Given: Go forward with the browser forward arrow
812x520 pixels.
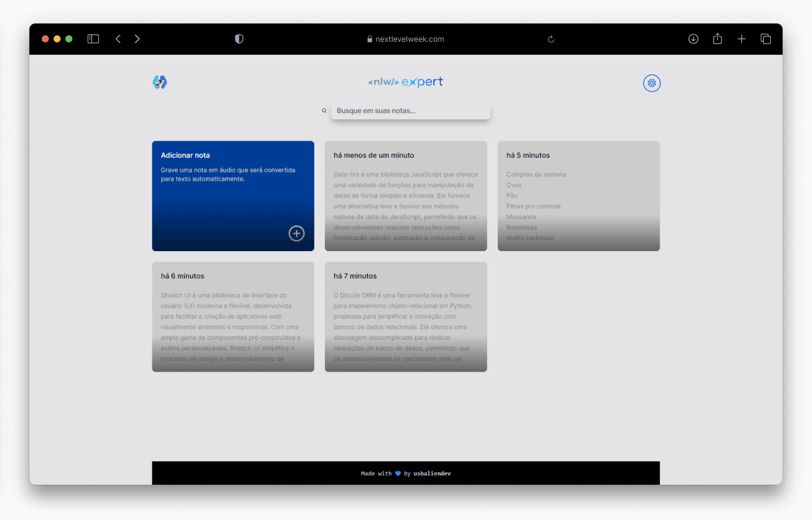Looking at the screenshot, I should [x=137, y=39].
